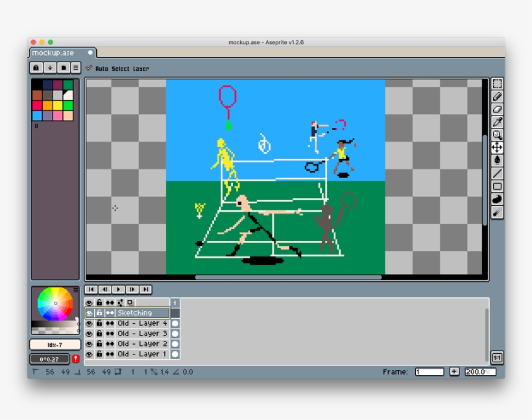This screenshot has width=532, height=420.
Task: Select the Pencil tool
Action: 497,97
